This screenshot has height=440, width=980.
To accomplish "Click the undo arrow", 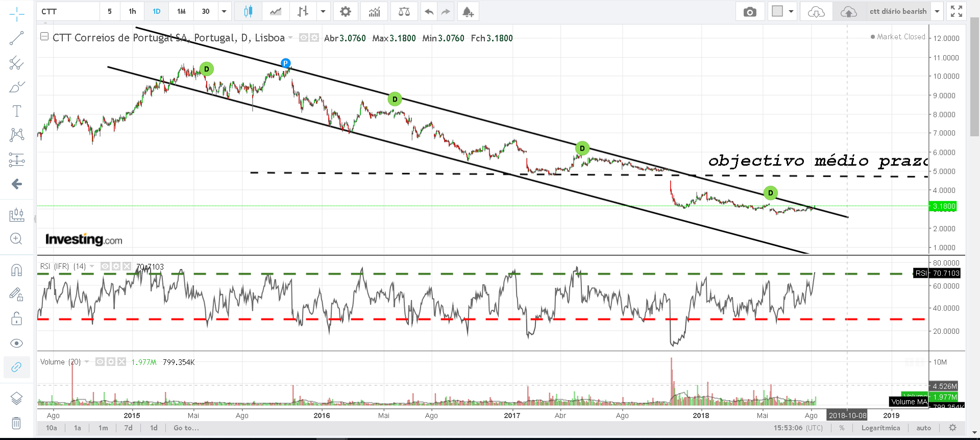I will 429,11.
